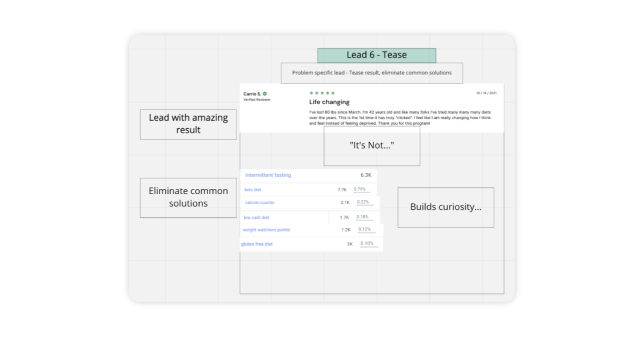The width and height of the screenshot is (644, 337).
Task: Open the "gluten free diet" keyword link
Action: [x=257, y=244]
